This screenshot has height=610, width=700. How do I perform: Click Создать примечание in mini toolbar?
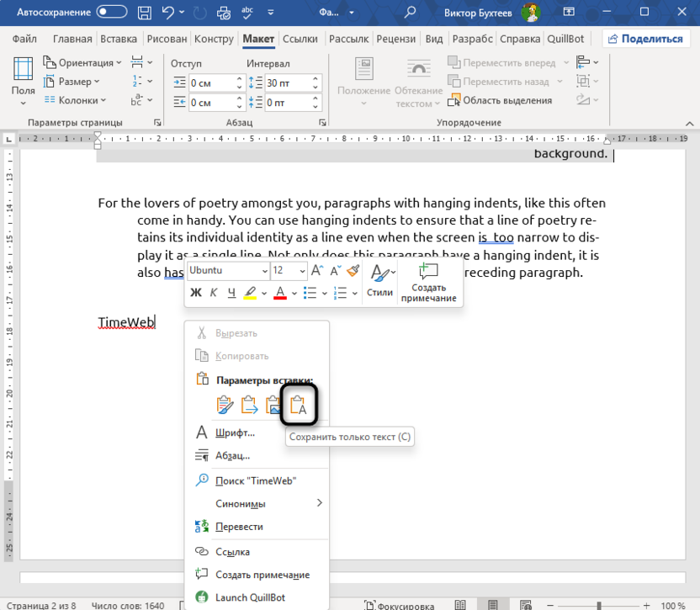coord(430,281)
